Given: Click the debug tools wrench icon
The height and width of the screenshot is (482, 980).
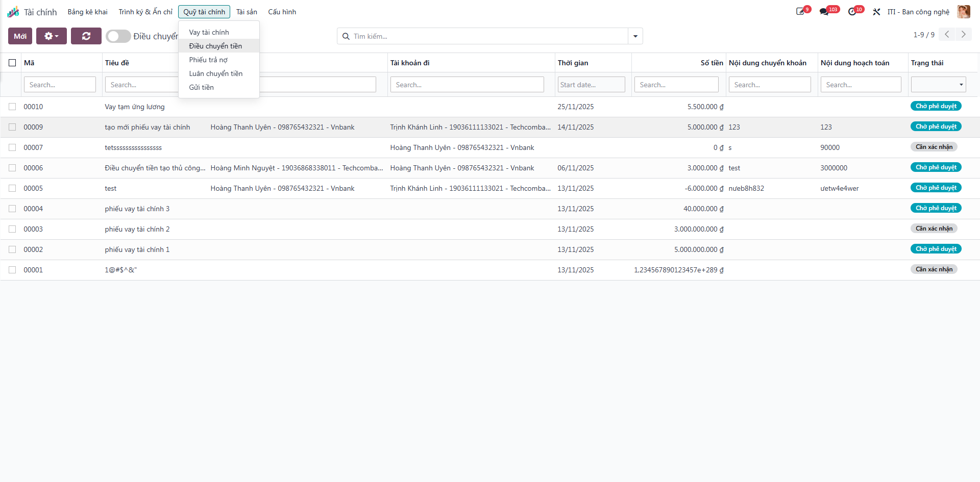Looking at the screenshot, I should pos(876,12).
